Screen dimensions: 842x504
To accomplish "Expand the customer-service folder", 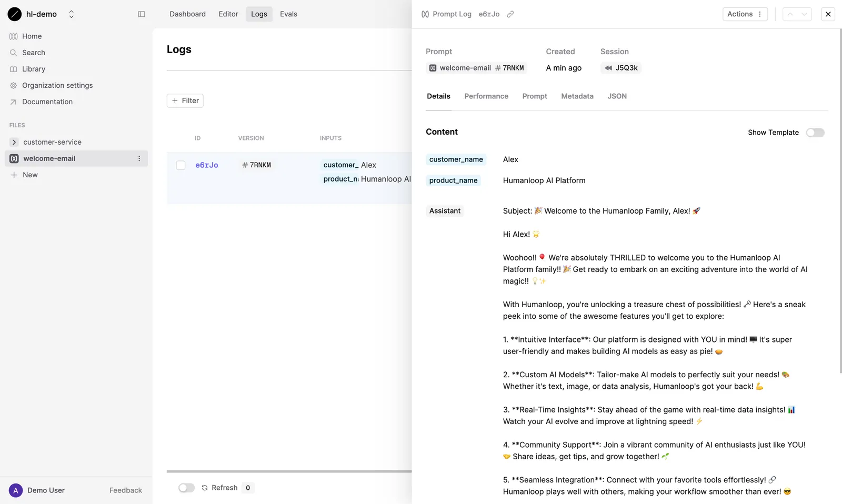I will click(x=14, y=142).
